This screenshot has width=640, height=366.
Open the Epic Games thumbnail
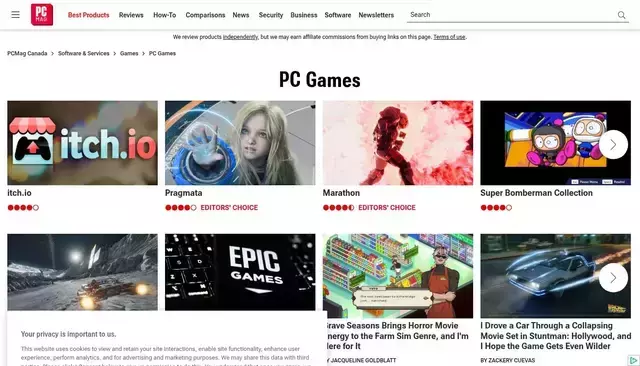(240, 272)
